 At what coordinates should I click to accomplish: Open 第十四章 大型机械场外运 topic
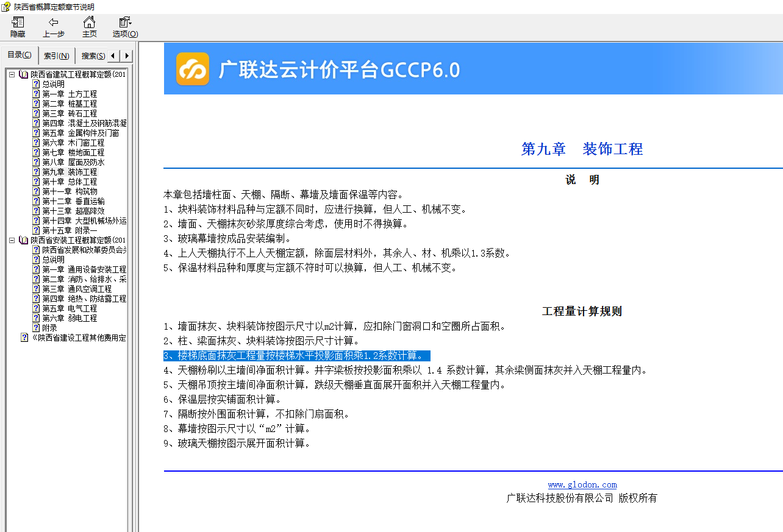[x=84, y=221]
